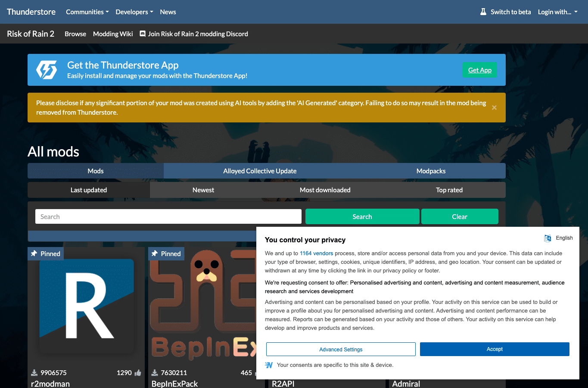Open the Risk of Rain 2 community title
The width and height of the screenshot is (588, 388).
coord(31,34)
